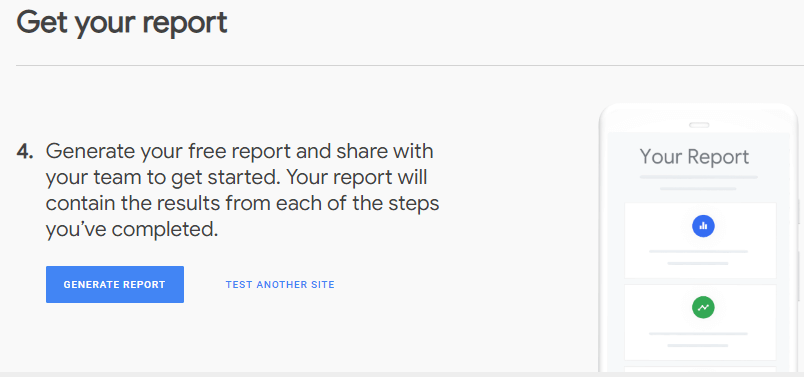The image size is (804, 377).
Task: Click the horizontal divider under the heading
Action: [410, 66]
